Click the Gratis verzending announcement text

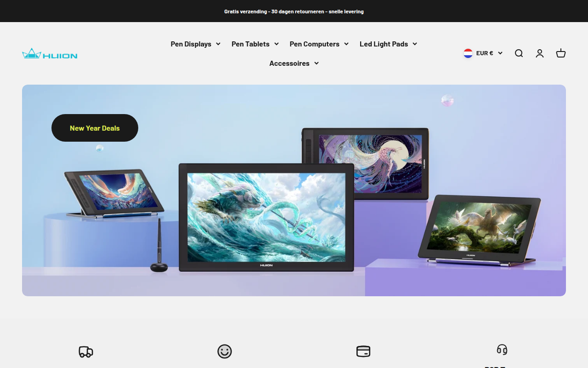tap(294, 11)
